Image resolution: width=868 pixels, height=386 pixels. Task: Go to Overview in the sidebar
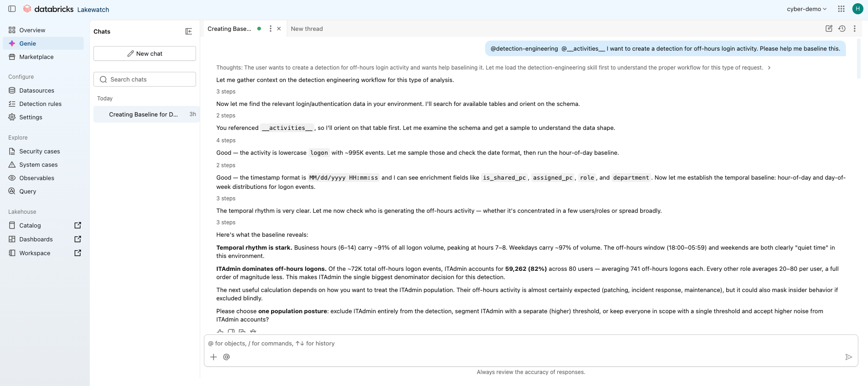point(43,30)
